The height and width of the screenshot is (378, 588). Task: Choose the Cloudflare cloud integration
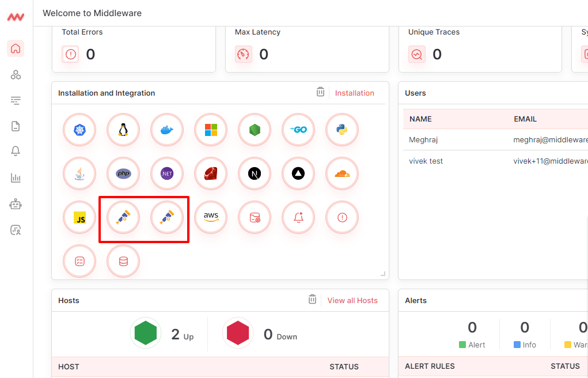click(x=342, y=174)
